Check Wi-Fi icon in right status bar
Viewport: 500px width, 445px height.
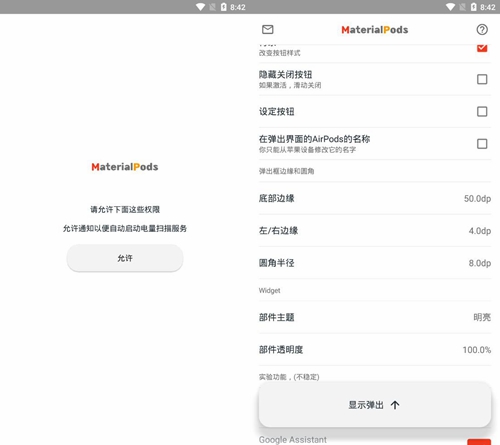[450, 7]
